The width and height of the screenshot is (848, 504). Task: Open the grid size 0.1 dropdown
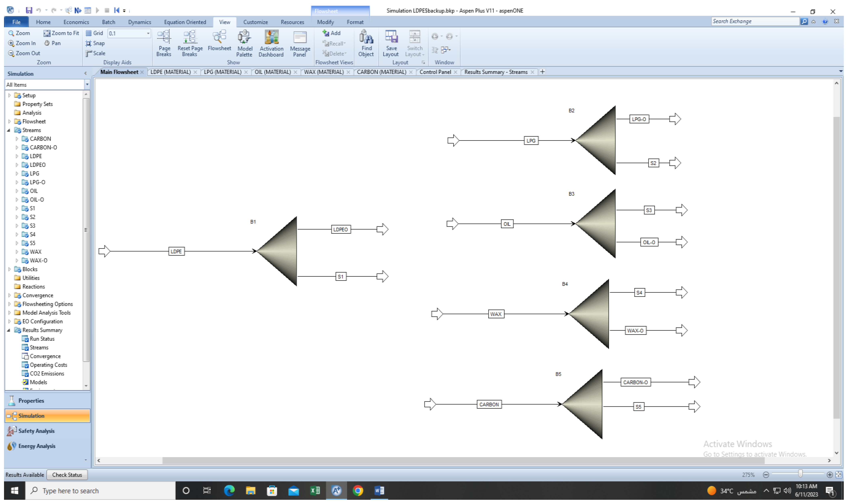coord(148,33)
